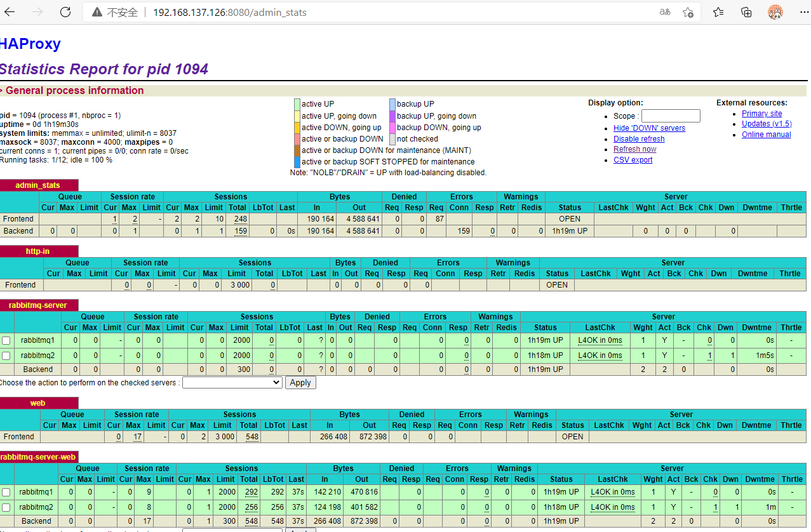Click rabbitmq2 sessions total 256
Image resolution: width=811 pixels, height=532 pixels.
tap(251, 507)
